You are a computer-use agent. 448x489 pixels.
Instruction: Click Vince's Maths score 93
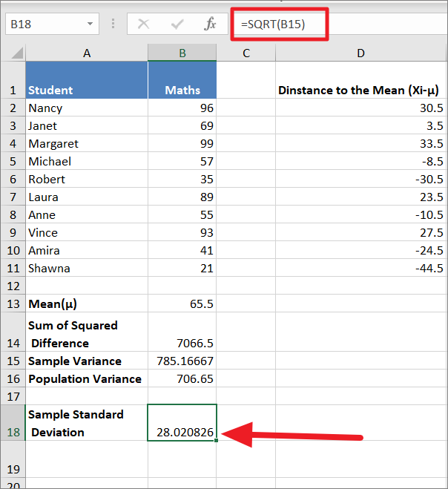[182, 232]
